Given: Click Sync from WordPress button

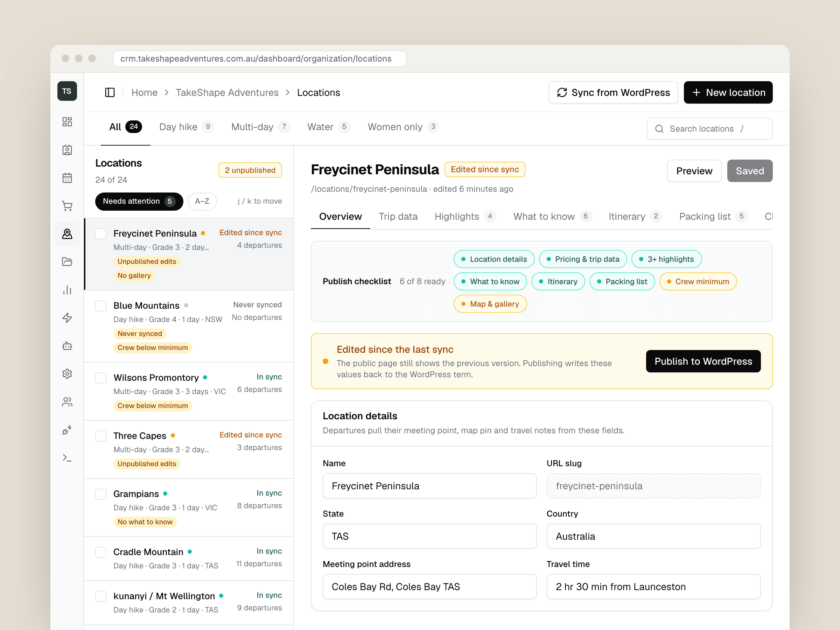Looking at the screenshot, I should pos(613,92).
